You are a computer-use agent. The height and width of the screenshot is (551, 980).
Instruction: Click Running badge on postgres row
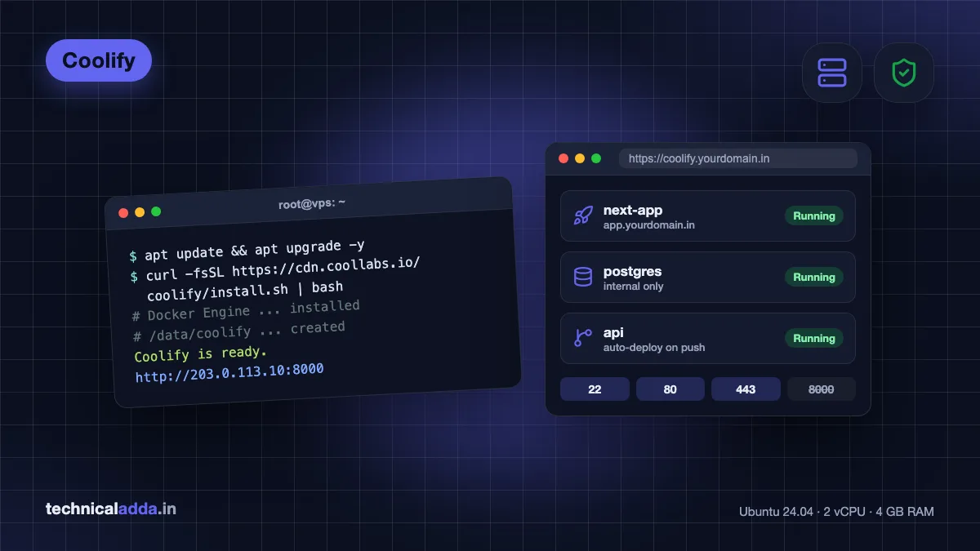tap(814, 277)
